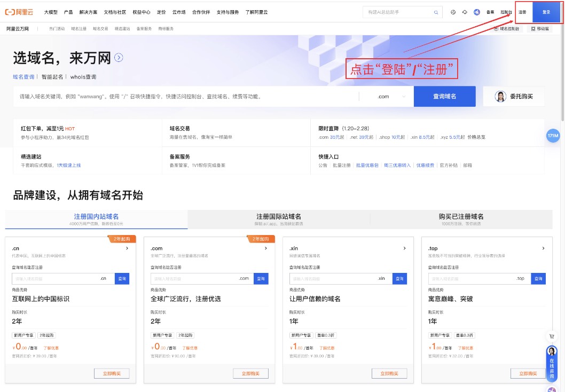
Task: Switch to the 域名查询 tab
Action: pos(23,77)
